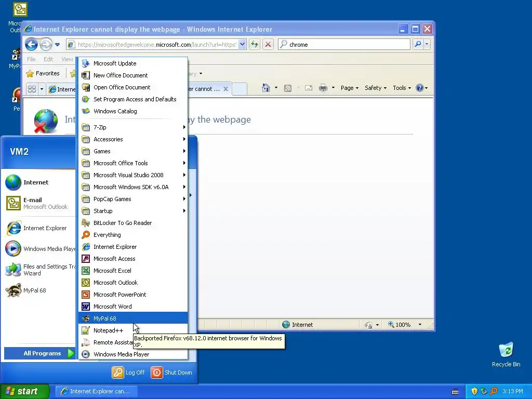The image size is (532, 399).
Task: Click the Log Off button
Action: (129, 372)
